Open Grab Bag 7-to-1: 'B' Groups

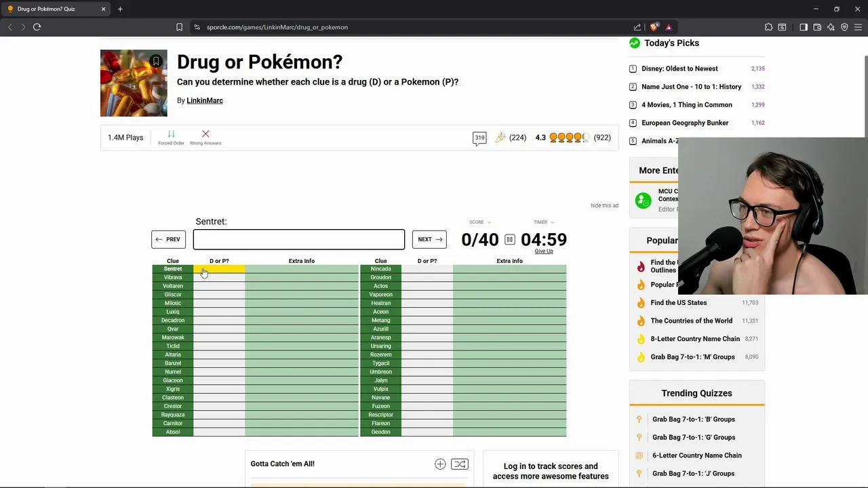[x=694, y=420]
